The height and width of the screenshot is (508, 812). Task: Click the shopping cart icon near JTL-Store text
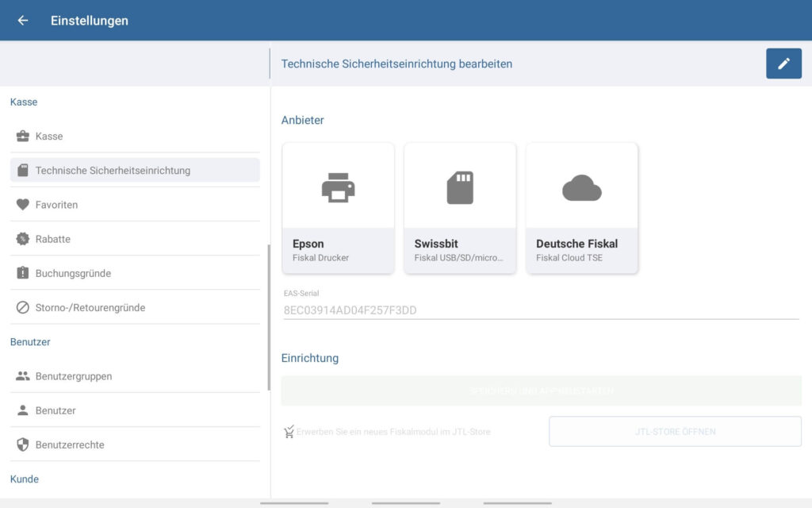tap(289, 432)
